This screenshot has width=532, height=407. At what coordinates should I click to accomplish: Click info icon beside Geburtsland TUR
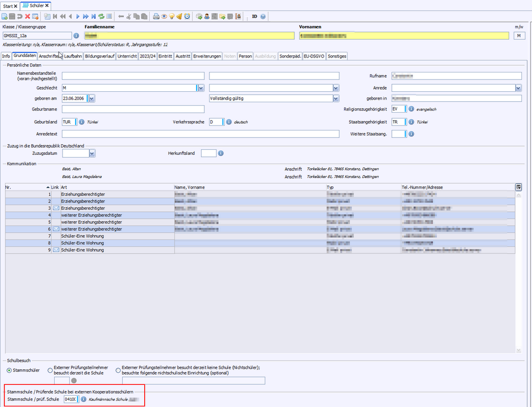point(81,122)
